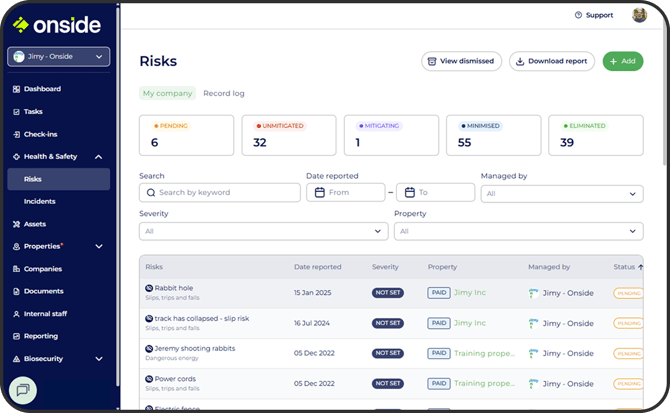
Task: Click PAID badge in Rabbit hole row
Action: tap(439, 293)
